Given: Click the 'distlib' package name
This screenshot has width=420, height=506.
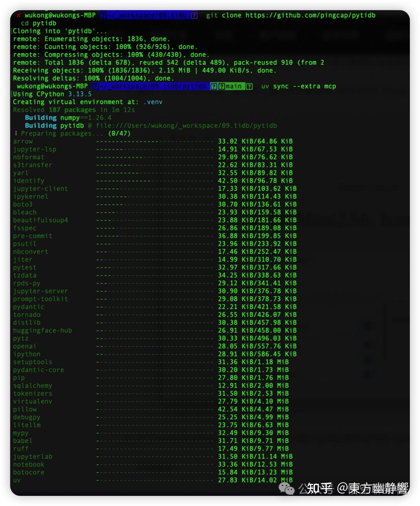Looking at the screenshot, I should click(x=26, y=323).
